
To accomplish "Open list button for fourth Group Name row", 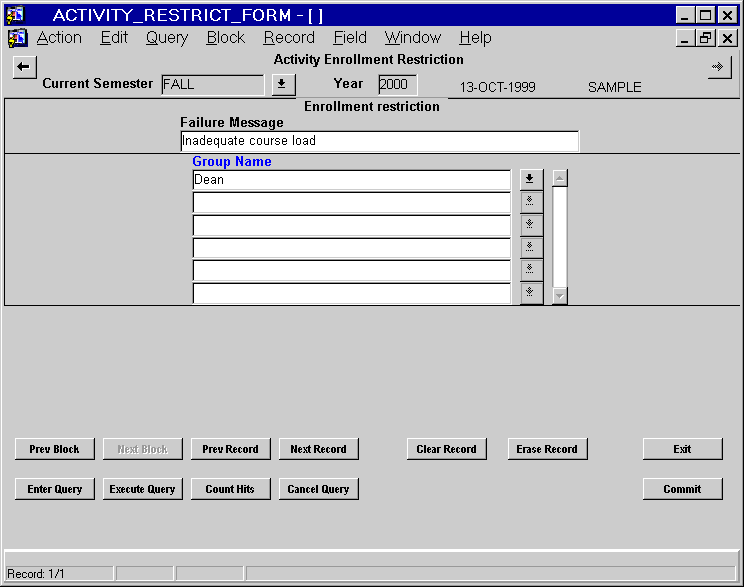I will point(531,247).
